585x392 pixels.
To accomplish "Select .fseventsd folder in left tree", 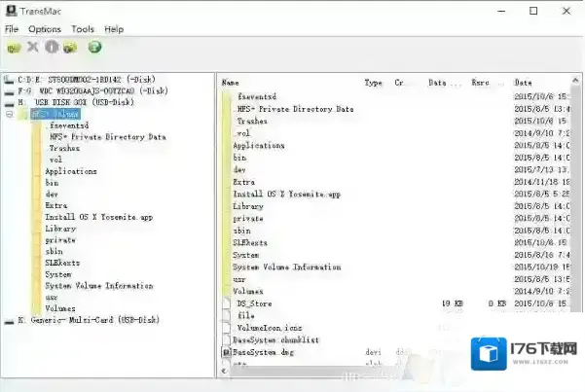I will point(69,125).
